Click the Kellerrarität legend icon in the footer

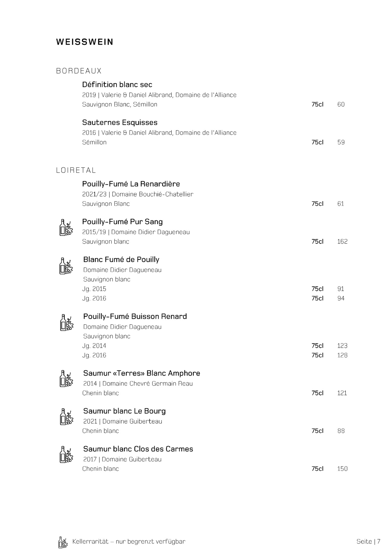pos(63,542)
